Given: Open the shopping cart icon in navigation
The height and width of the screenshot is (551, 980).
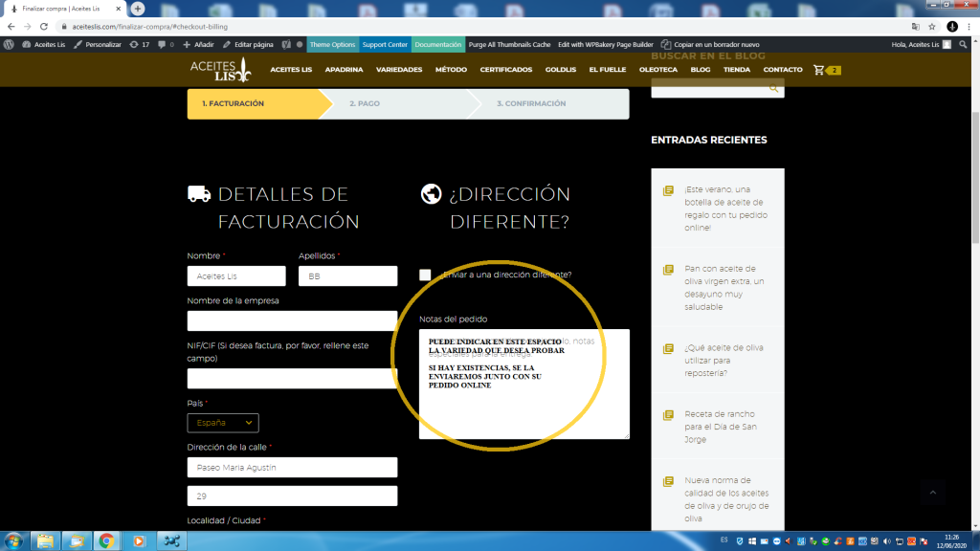Looking at the screenshot, I should (819, 70).
